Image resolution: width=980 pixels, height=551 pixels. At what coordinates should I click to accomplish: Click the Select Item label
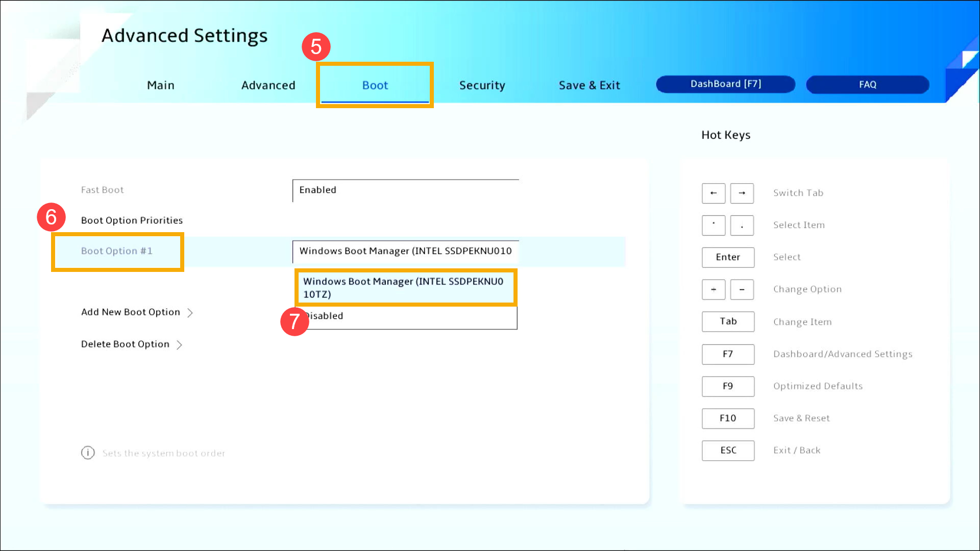pos(799,226)
